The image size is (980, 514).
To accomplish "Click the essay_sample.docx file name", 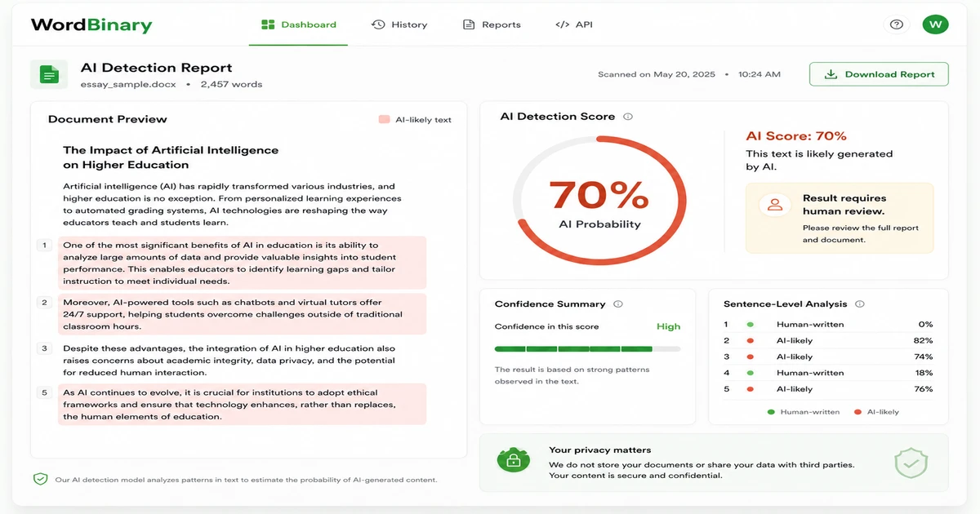I will (128, 84).
